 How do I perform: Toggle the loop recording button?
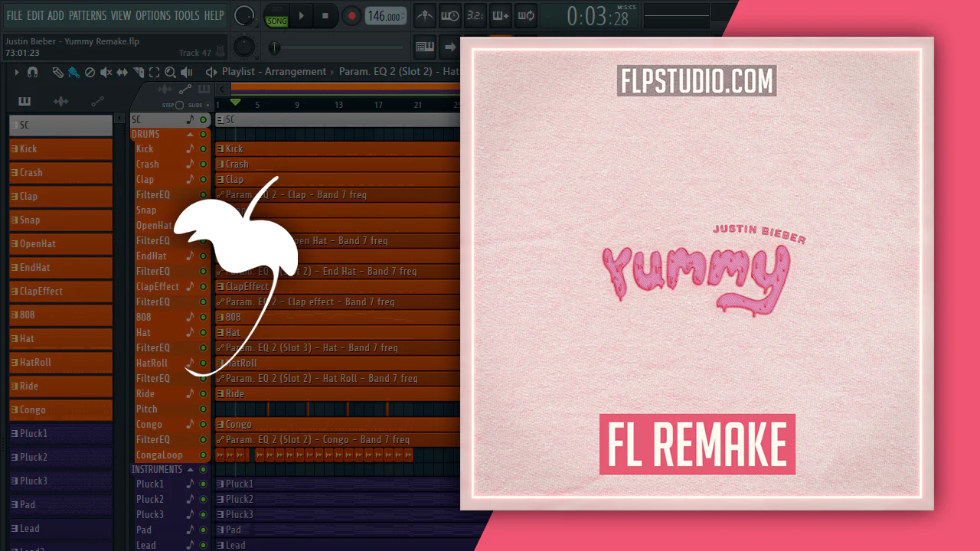(525, 15)
